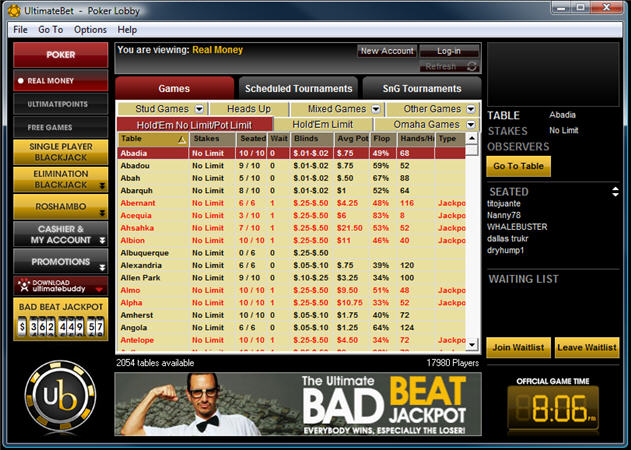
Task: Select the Abadou table row
Action: [291, 165]
